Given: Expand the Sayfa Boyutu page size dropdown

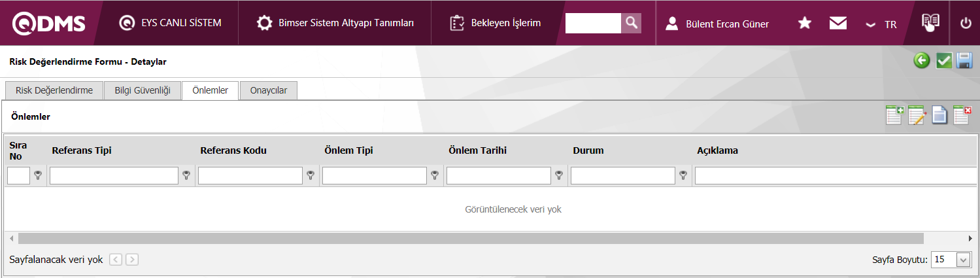Looking at the screenshot, I should (x=962, y=260).
